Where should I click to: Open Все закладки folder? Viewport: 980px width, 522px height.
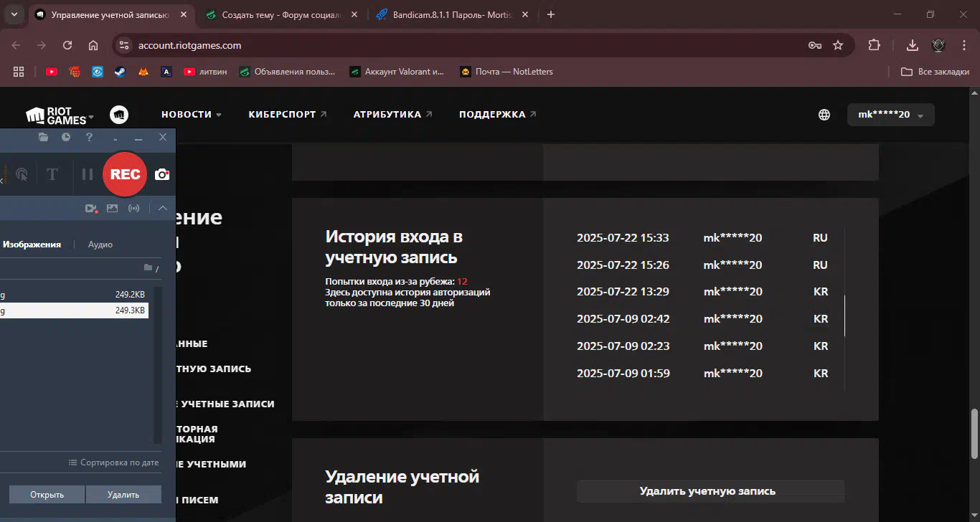936,72
